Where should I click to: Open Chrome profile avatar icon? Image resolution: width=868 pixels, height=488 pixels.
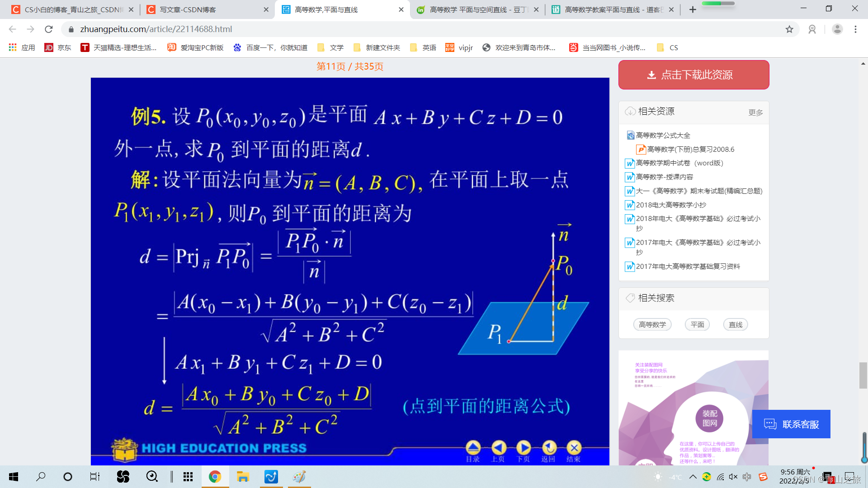click(837, 29)
